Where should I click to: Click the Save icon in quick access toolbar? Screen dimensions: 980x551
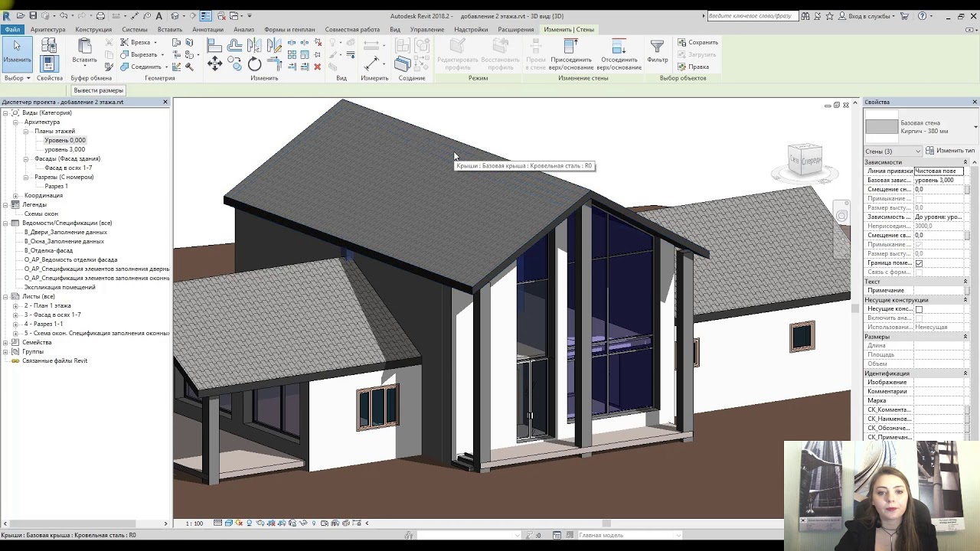[x=33, y=15]
